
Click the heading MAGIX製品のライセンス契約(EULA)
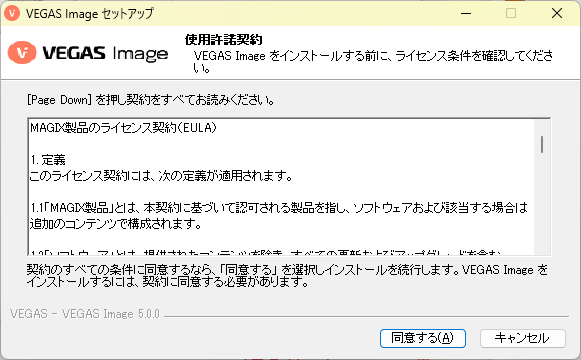123,128
